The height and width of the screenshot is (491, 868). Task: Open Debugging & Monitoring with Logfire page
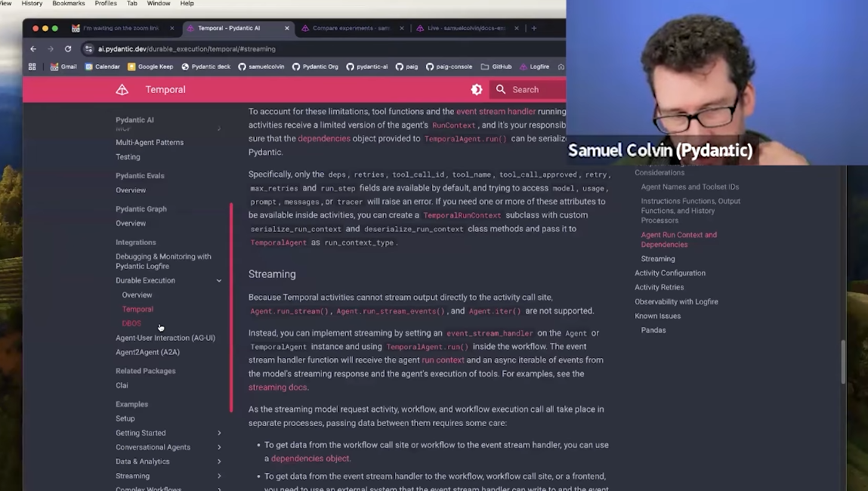pyautogui.click(x=163, y=261)
